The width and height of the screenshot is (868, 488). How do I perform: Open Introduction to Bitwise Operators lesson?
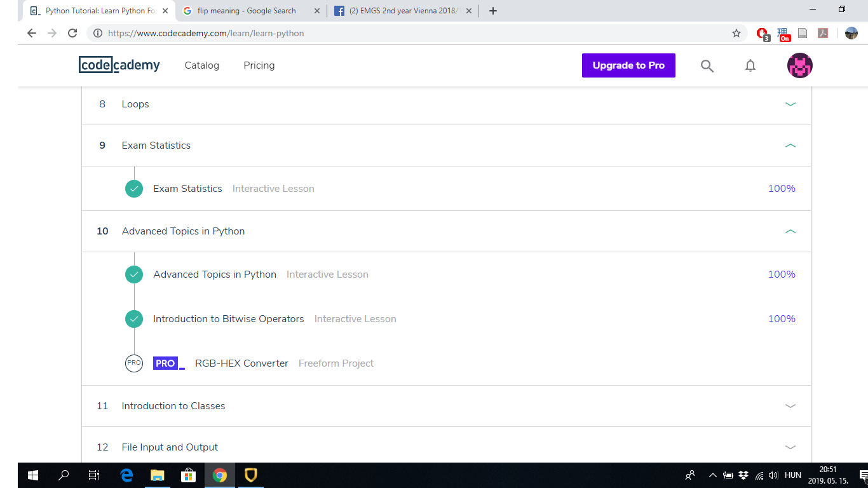[229, 319]
